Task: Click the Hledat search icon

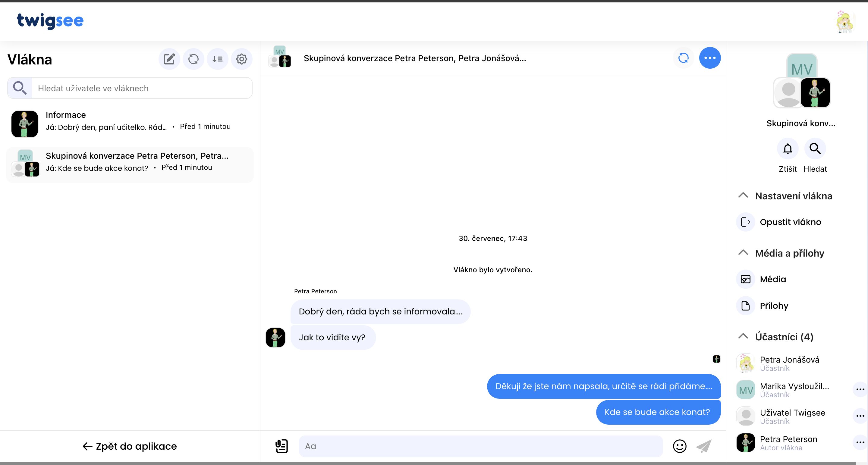Action: 815,149
